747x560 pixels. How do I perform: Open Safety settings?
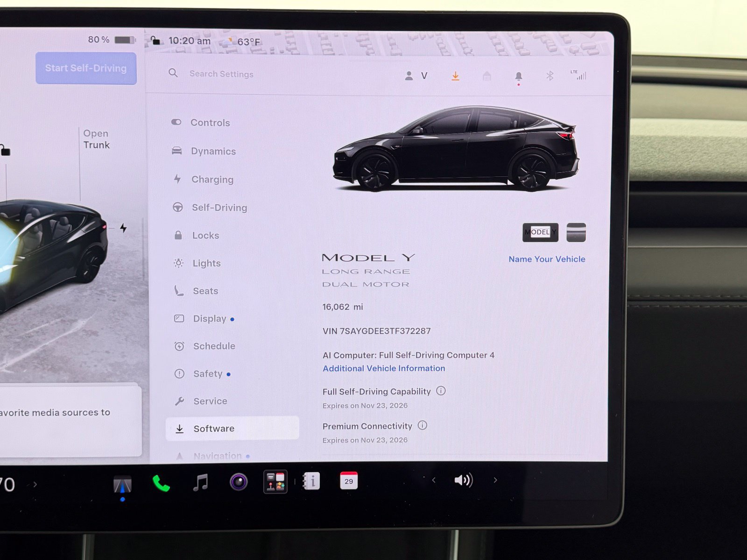[x=202, y=373]
